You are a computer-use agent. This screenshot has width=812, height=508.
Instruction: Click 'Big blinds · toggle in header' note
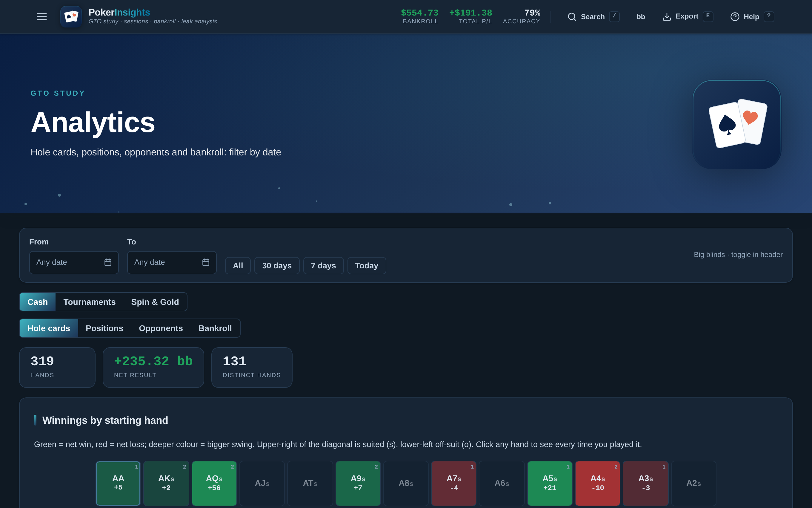[x=738, y=255]
